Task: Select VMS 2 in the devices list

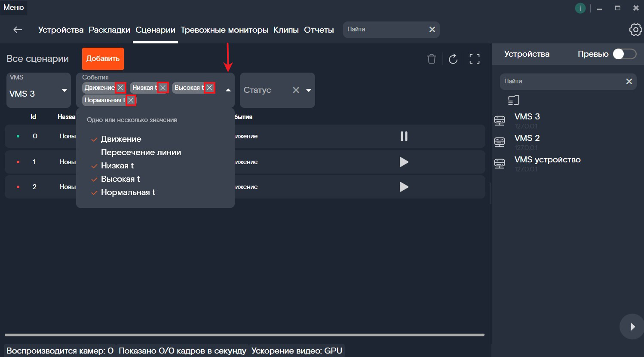Action: 527,138
